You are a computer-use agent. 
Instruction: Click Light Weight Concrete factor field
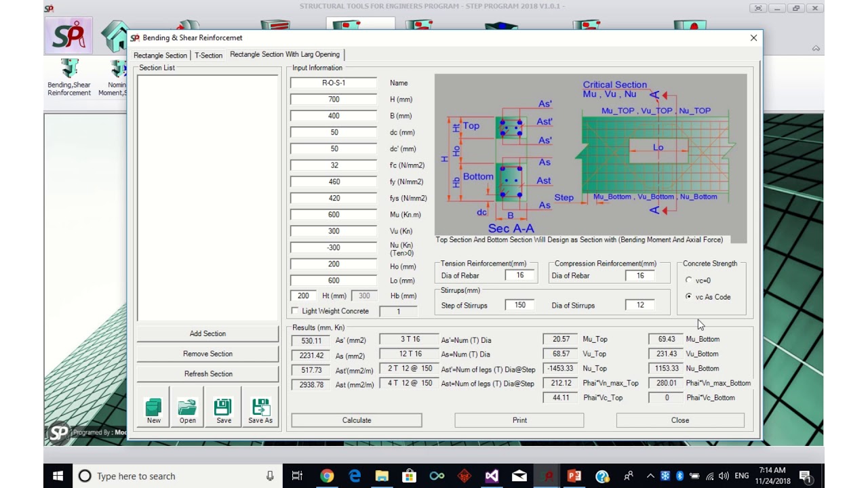[x=398, y=311]
